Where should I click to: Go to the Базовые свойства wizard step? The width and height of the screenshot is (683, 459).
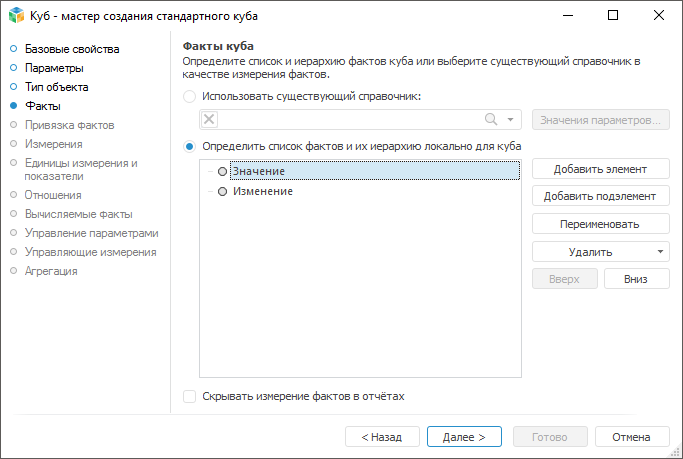tap(72, 49)
